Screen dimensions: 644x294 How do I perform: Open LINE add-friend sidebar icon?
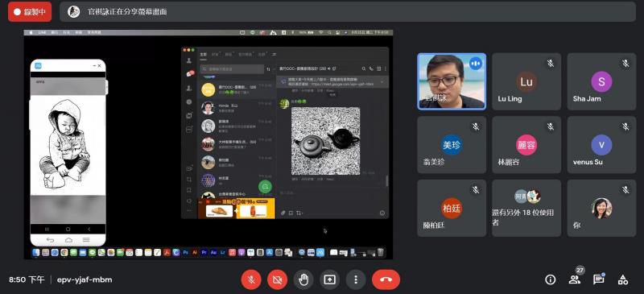pyautogui.click(x=189, y=89)
